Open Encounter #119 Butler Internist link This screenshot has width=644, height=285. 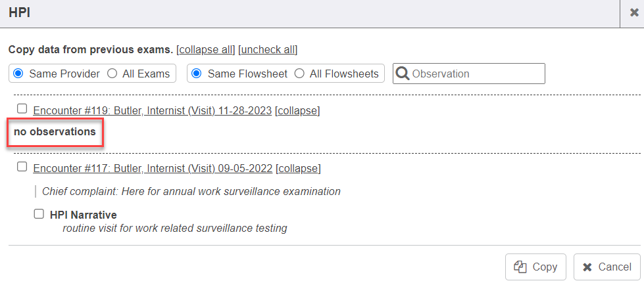point(152,110)
